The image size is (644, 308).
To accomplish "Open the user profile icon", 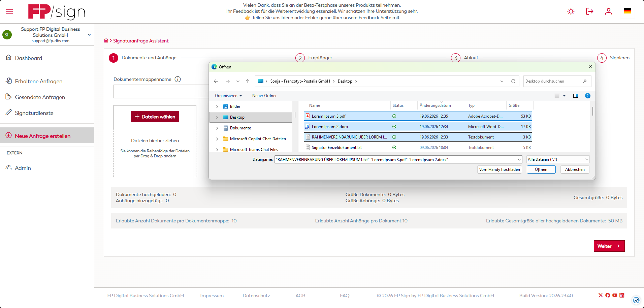I will [609, 11].
